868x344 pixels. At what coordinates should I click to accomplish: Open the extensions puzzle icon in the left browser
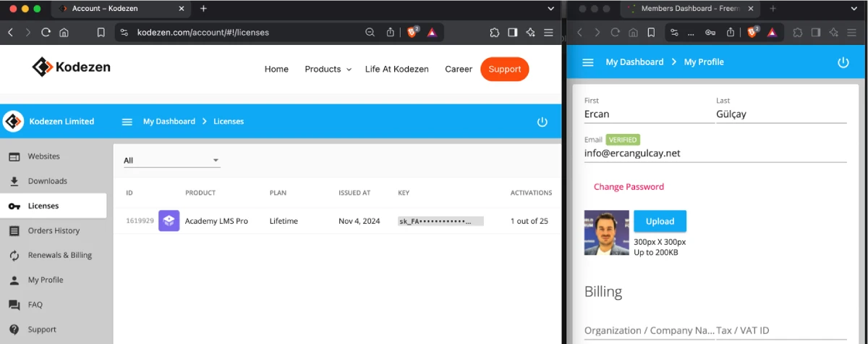point(495,33)
